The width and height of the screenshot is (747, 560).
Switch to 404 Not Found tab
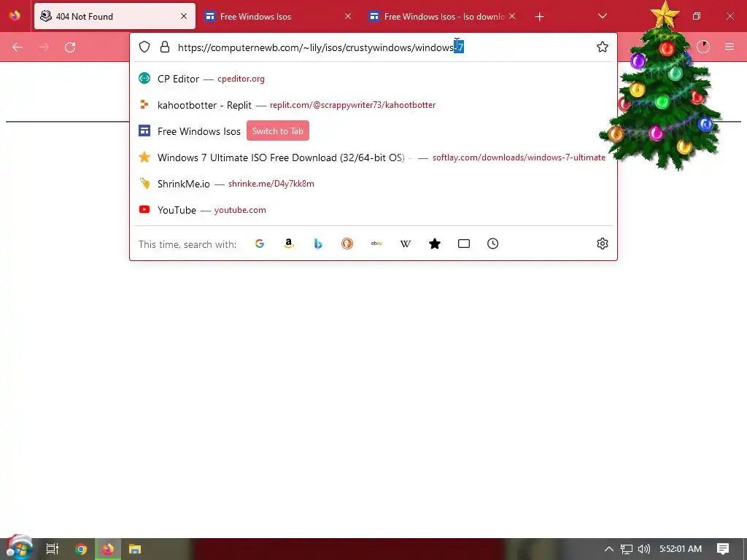[x=115, y=16]
